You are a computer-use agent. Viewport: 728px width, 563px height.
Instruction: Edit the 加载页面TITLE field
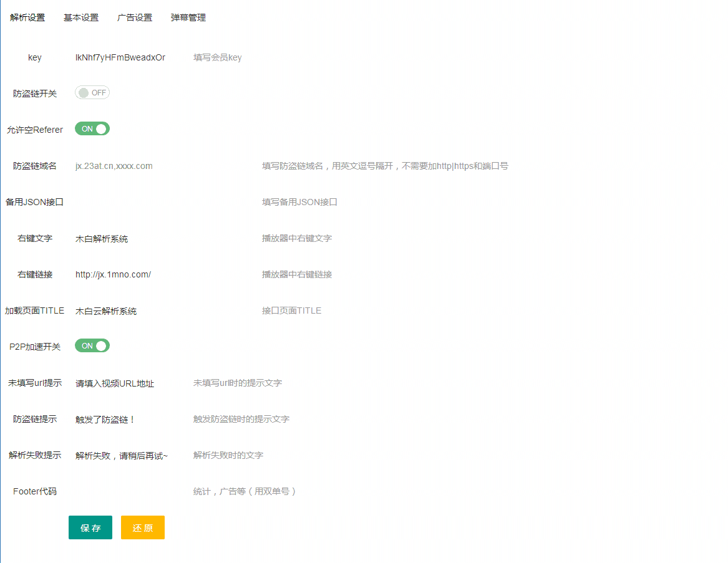point(125,310)
